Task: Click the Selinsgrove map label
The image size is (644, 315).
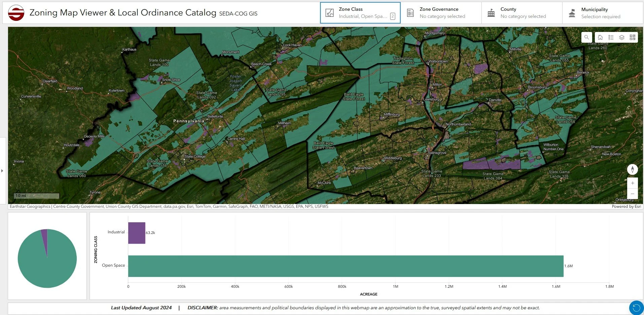Action: click(437, 153)
